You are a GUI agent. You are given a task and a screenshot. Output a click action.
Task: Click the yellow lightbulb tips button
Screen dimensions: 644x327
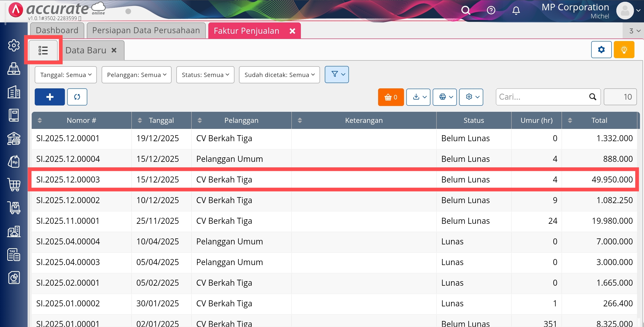tap(624, 50)
